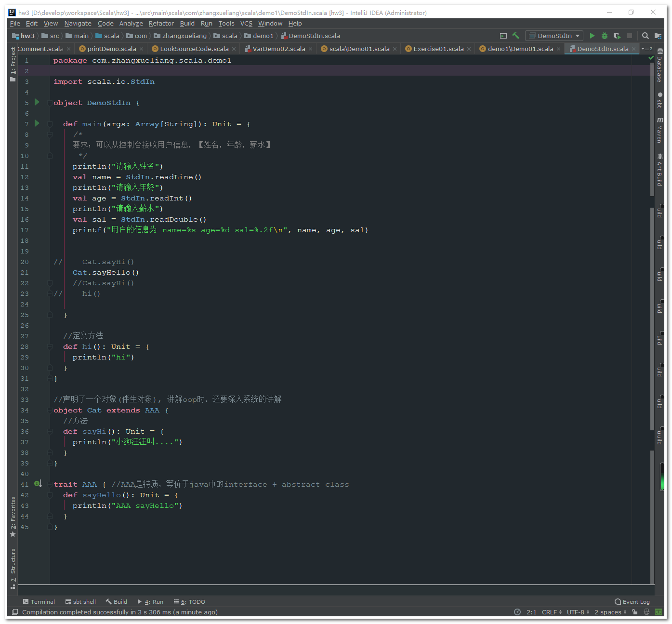
Task: Open the 6: TODO tool window
Action: [189, 601]
